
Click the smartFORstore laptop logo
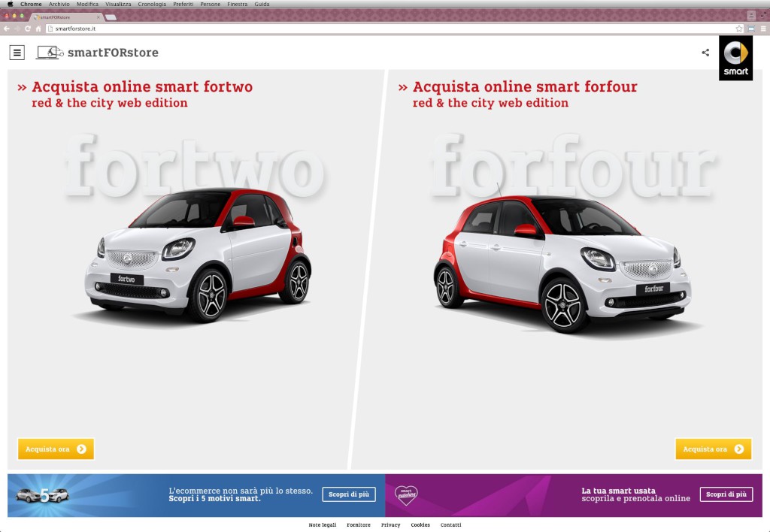pos(50,53)
